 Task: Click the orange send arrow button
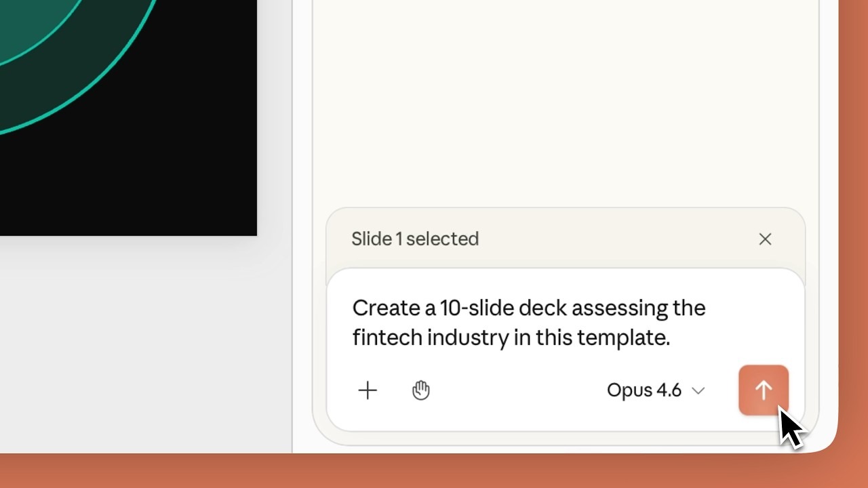click(763, 390)
